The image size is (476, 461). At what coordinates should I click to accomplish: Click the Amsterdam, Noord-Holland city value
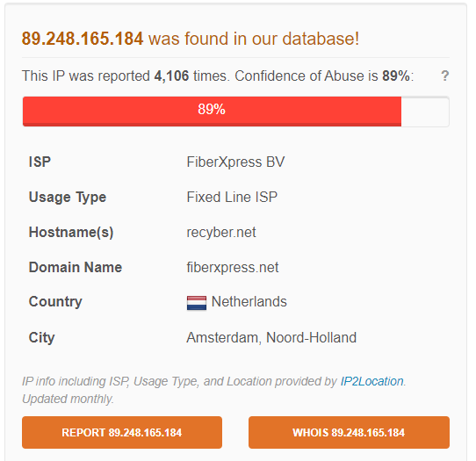click(x=271, y=337)
